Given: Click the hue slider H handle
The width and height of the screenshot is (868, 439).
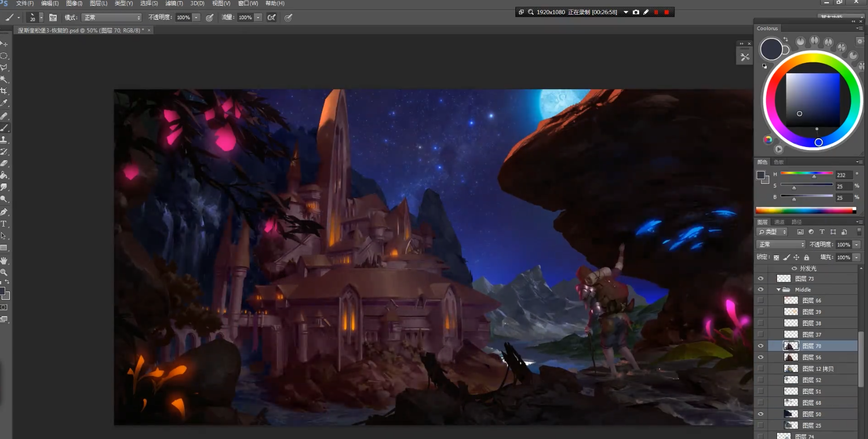Looking at the screenshot, I should pos(814,176).
